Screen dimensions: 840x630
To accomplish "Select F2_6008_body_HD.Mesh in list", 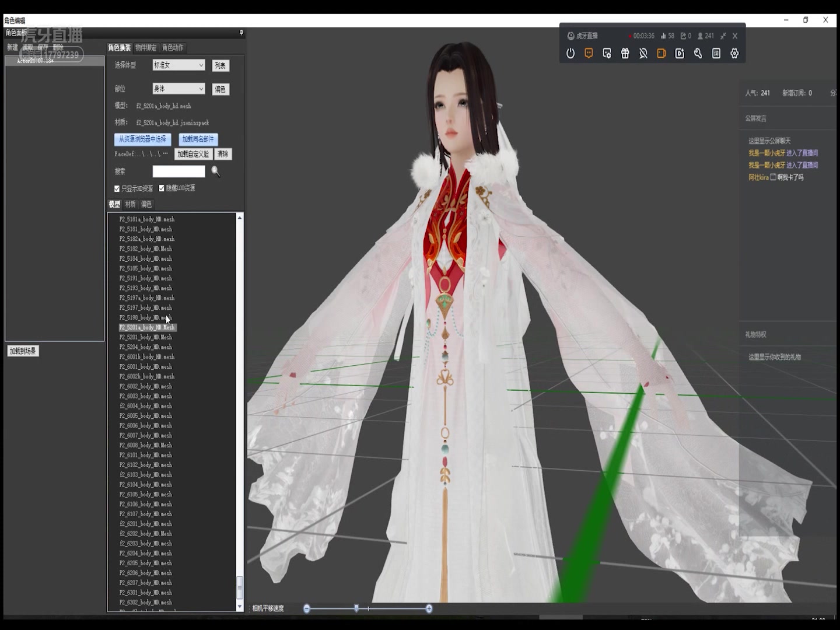I will point(146,445).
